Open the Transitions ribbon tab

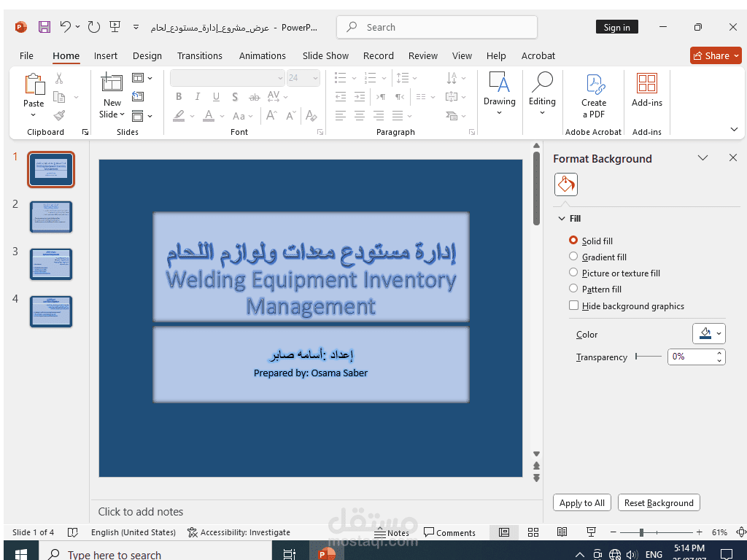pyautogui.click(x=199, y=55)
